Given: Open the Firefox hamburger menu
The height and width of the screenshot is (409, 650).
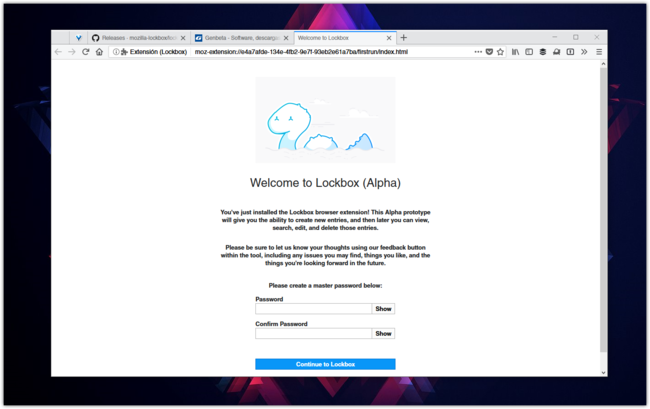Looking at the screenshot, I should coord(599,52).
